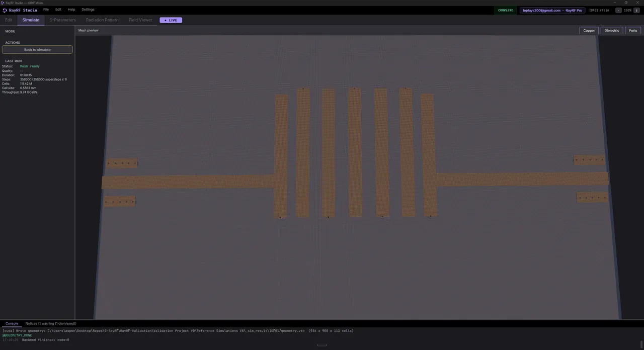
Task: Open the Help menu
Action: pos(71,10)
